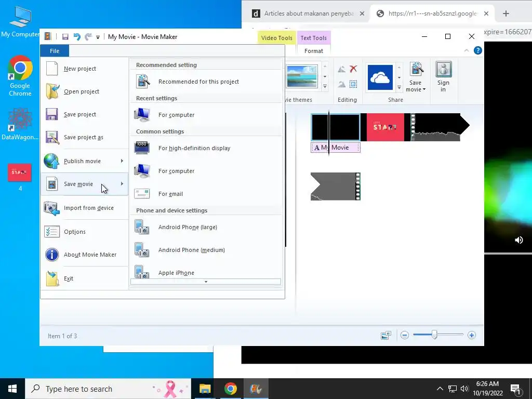Click zoom out minus button
The image size is (532, 399).
click(x=404, y=335)
